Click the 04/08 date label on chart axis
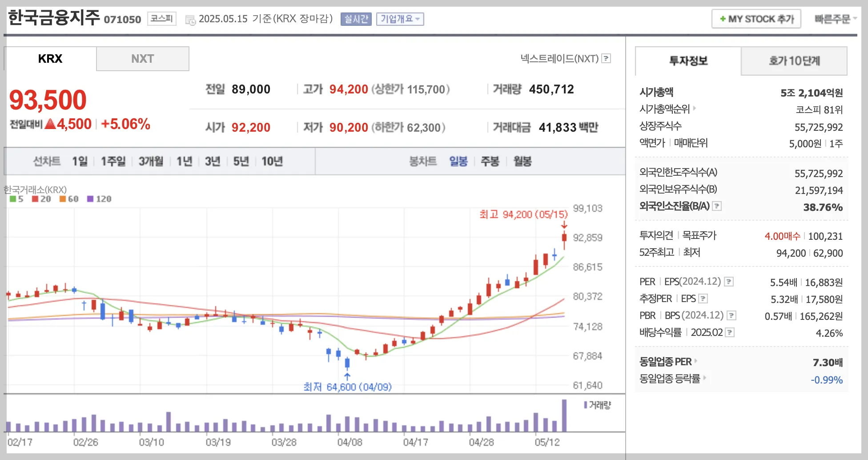 [x=350, y=442]
